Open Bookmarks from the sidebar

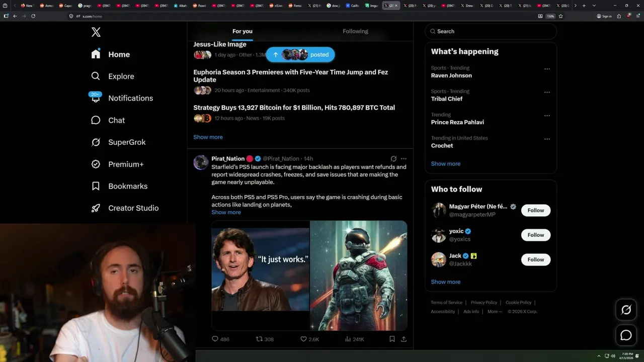tap(119, 186)
